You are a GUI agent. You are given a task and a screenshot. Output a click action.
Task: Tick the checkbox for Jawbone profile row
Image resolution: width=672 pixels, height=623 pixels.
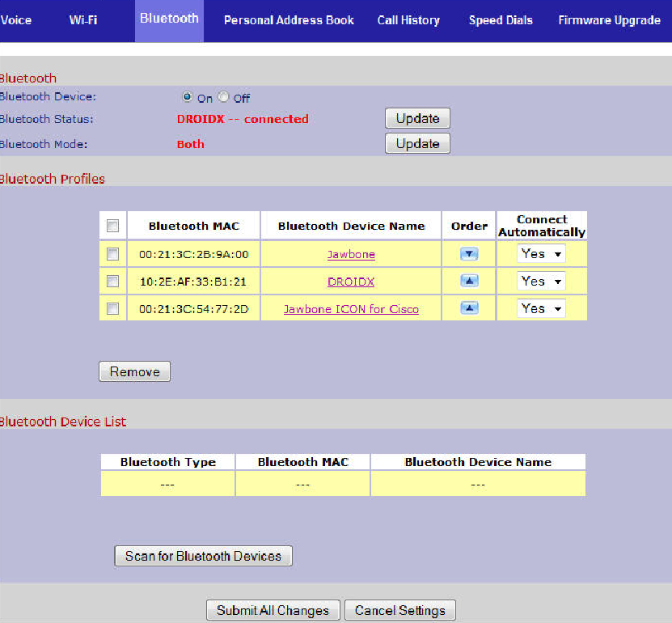(113, 254)
